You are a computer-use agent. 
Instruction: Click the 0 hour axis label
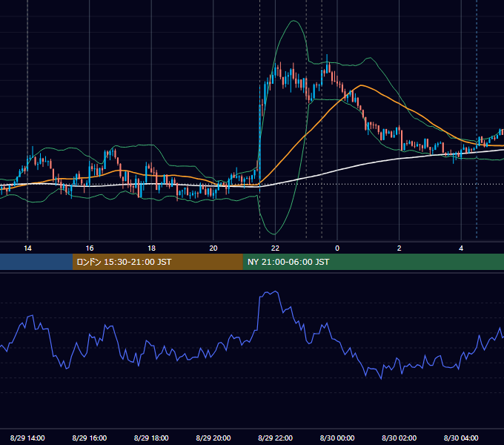click(x=337, y=248)
